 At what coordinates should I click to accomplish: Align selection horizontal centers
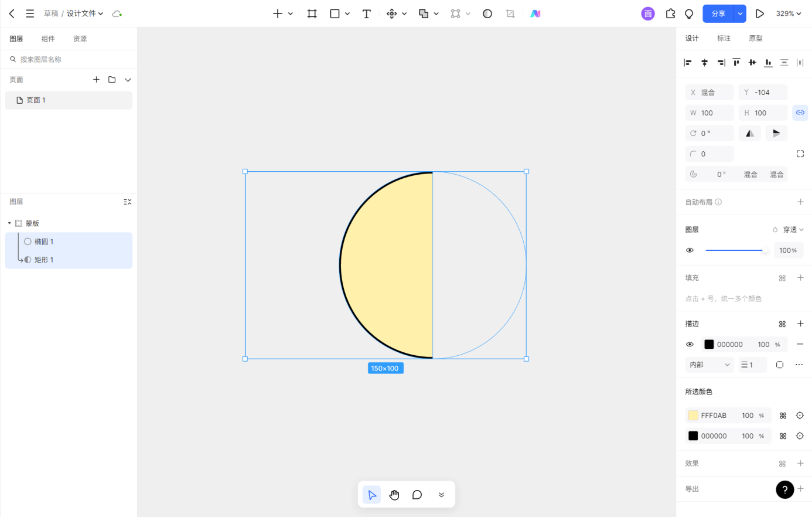tap(705, 62)
